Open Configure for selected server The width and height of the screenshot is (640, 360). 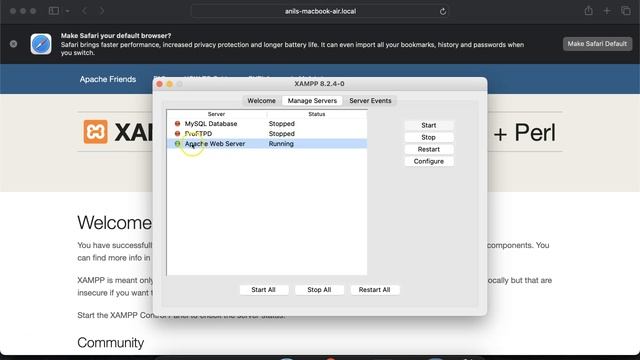429,161
